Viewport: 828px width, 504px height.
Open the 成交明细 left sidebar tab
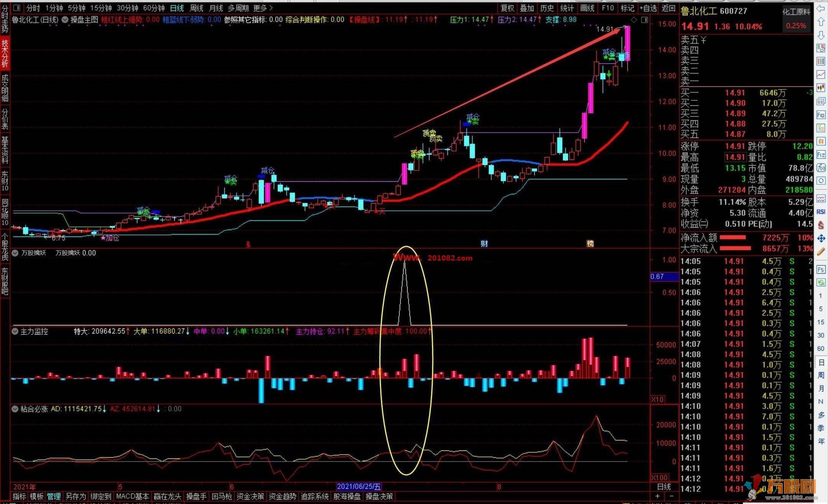point(5,88)
